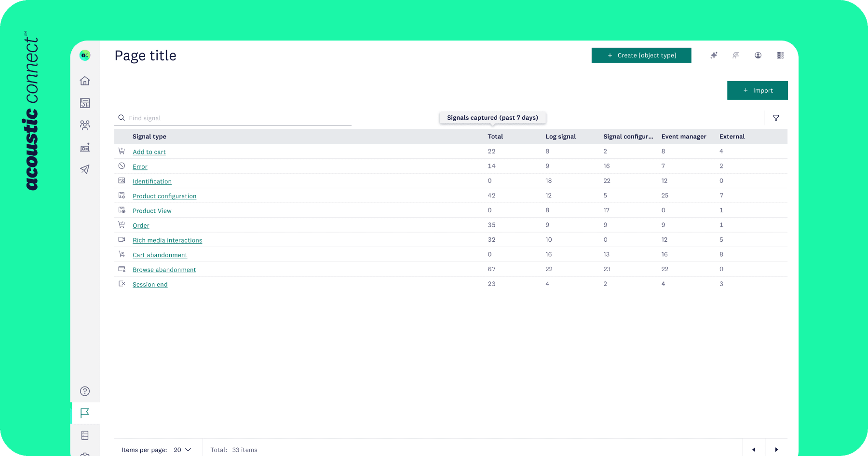Open the Add to cart link

(149, 152)
